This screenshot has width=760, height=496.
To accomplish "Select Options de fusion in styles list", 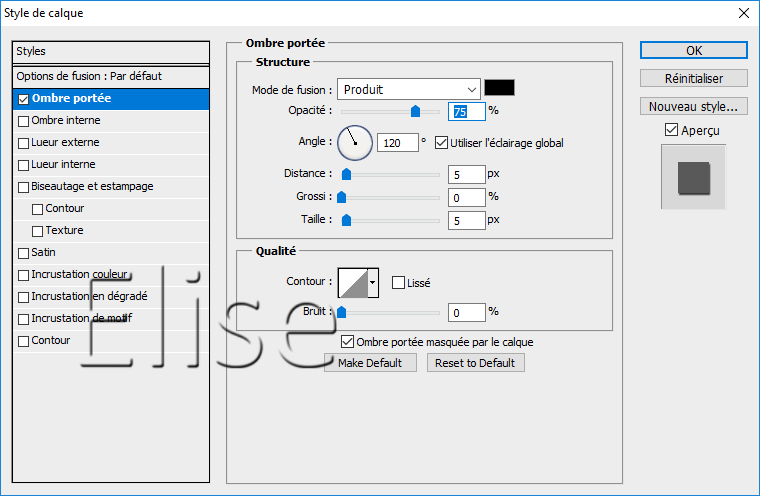I will (89, 76).
